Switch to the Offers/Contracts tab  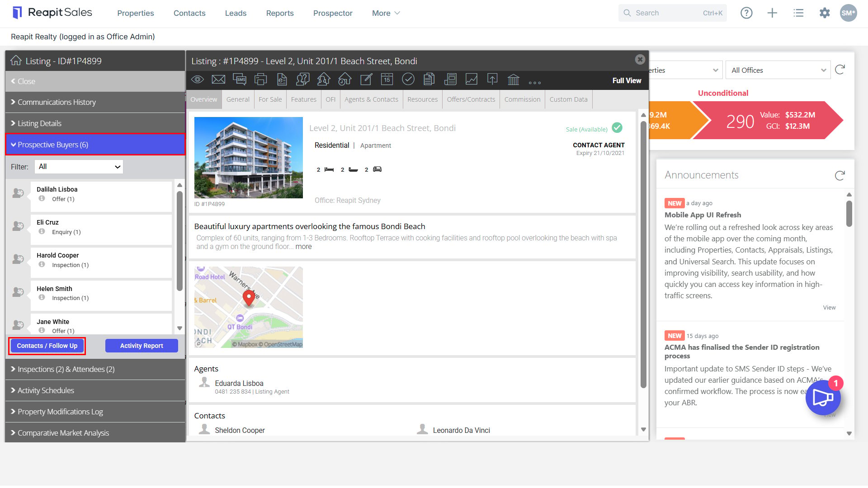[471, 99]
